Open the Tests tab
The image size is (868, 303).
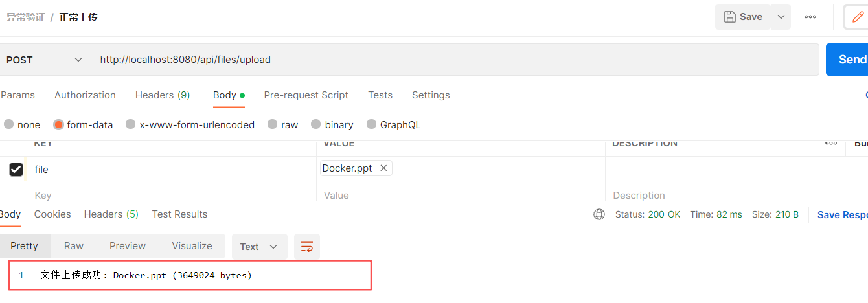[380, 95]
